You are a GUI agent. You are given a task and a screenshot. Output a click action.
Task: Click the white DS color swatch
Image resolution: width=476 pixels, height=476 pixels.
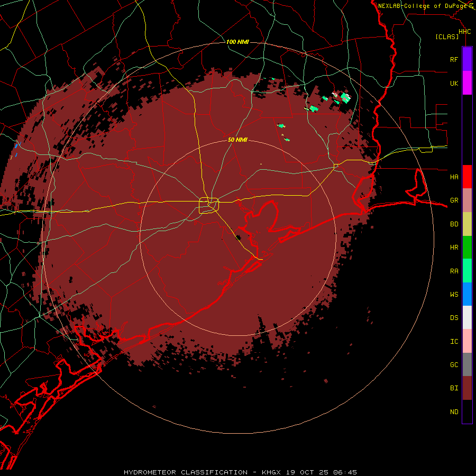pos(467,317)
